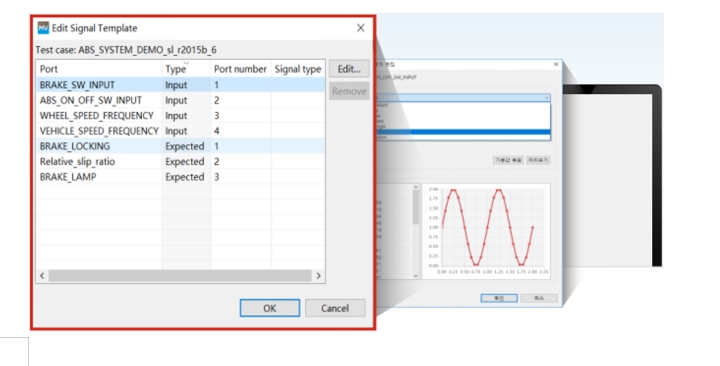Viewport: 720px width, 366px height.
Task: Open the Edit... button for selected port
Action: (x=349, y=69)
